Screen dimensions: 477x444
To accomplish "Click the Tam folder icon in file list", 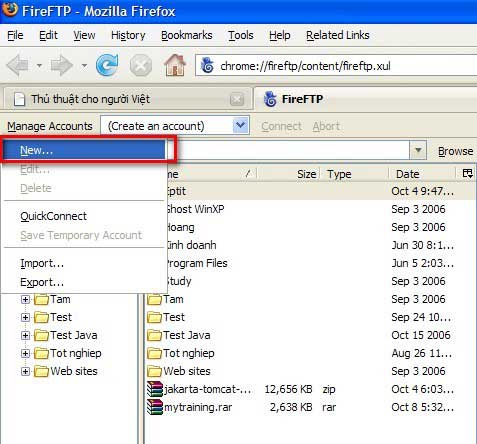I will [x=154, y=299].
